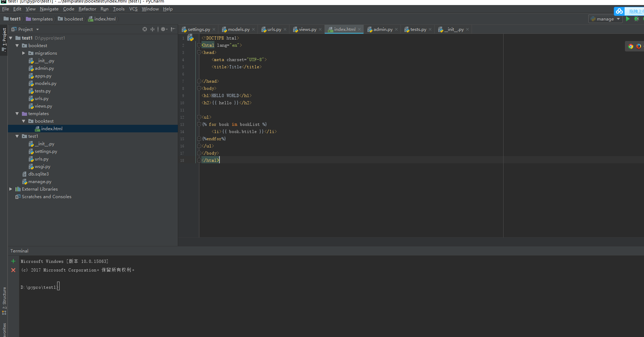
Task: Close terminal session with red X
Action: [13, 270]
